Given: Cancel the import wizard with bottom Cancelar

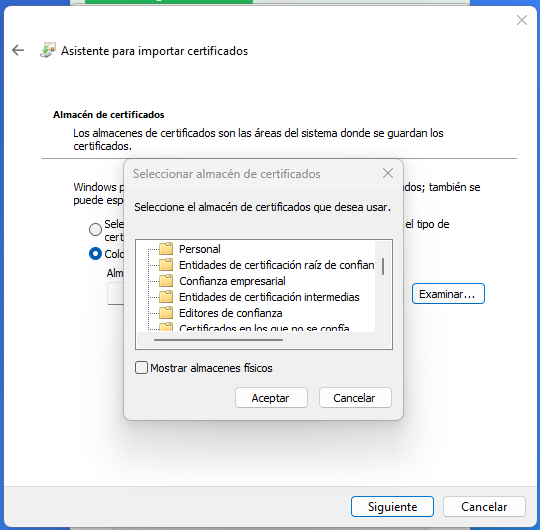Looking at the screenshot, I should 484,507.
